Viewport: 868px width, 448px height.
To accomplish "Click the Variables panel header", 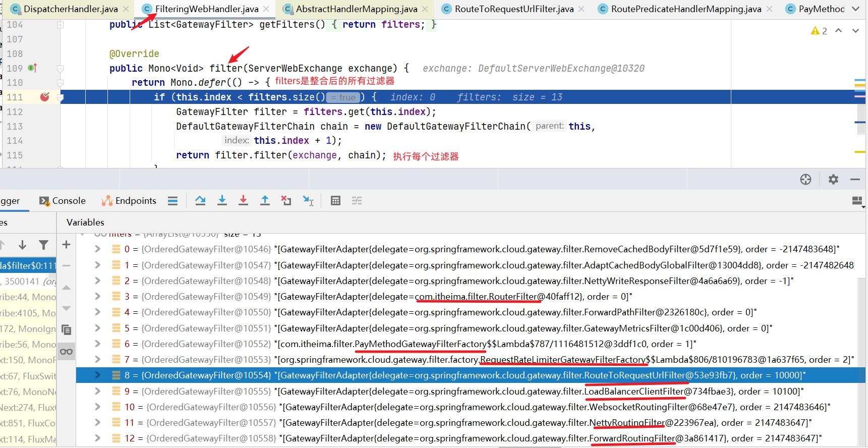I will 85,222.
